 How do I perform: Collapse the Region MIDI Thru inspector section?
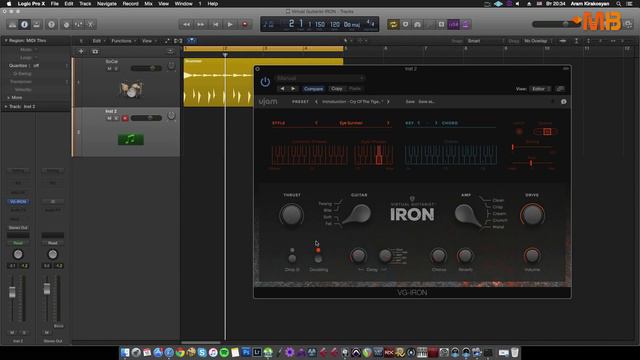coord(6,41)
